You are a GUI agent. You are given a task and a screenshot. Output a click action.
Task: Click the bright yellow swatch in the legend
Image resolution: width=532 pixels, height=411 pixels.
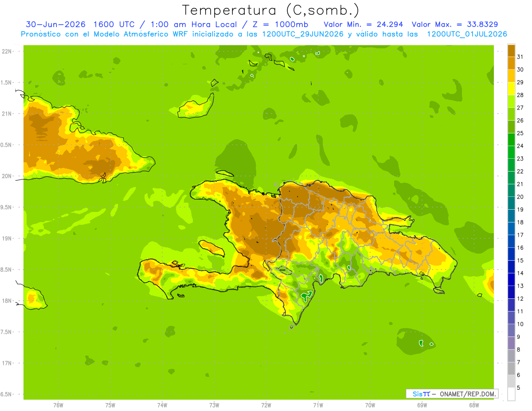(x=511, y=88)
